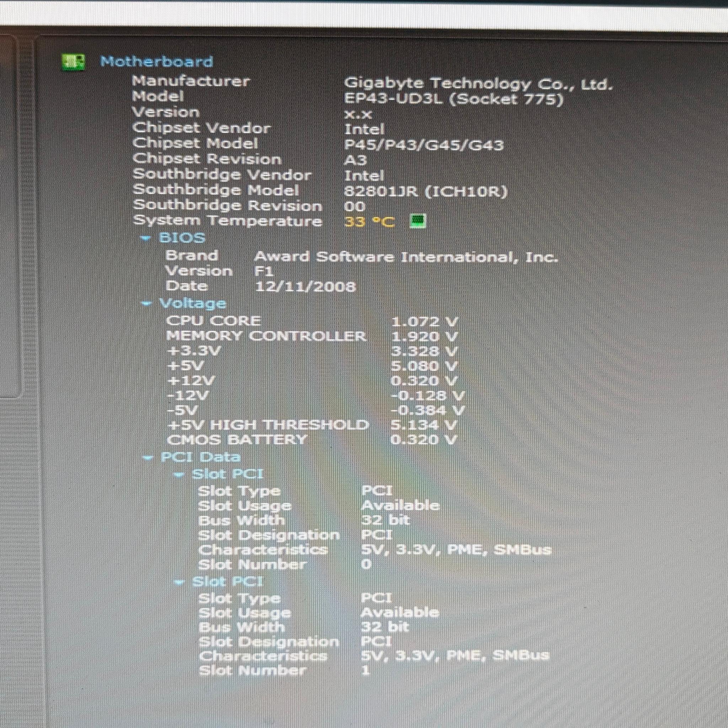Click the Southbridge Vendor label
The image size is (728, 728).
pyautogui.click(x=221, y=175)
